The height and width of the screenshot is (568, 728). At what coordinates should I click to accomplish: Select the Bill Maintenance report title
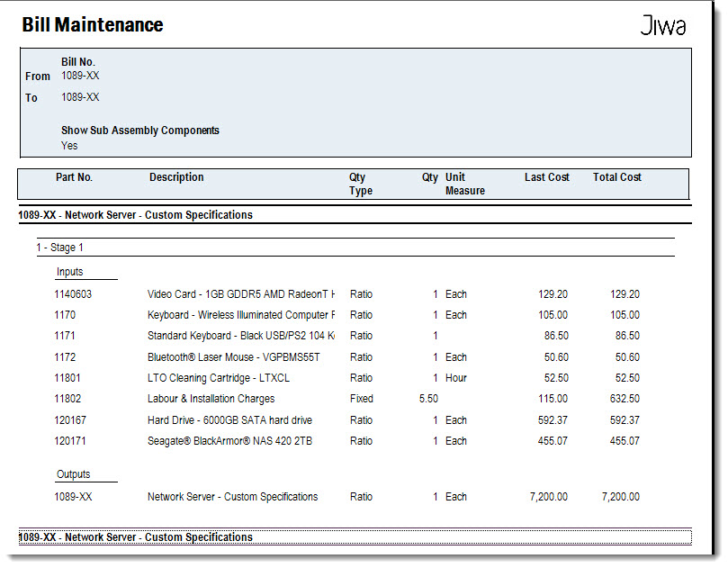tap(93, 24)
